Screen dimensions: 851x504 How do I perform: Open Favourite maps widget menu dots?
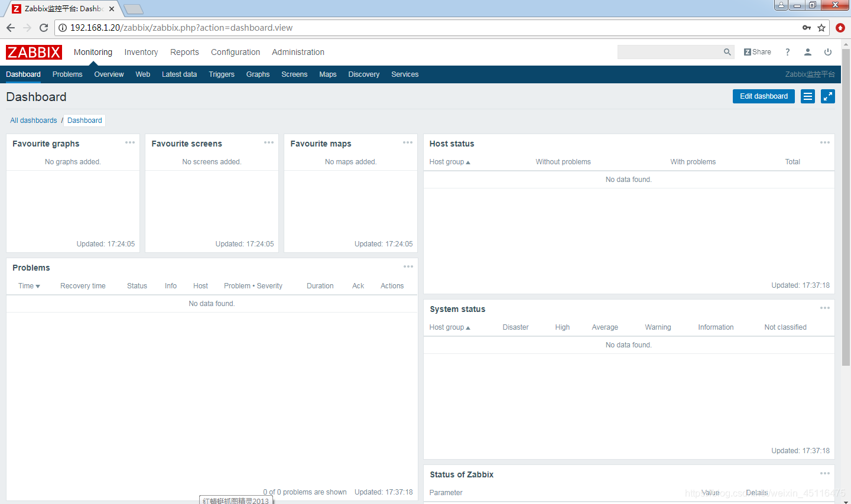pyautogui.click(x=408, y=142)
